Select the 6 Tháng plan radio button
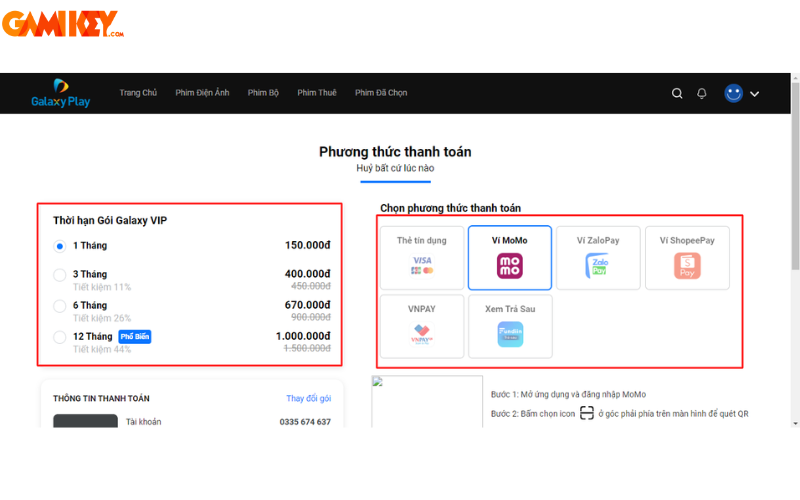Viewport: 800px width, 500px height. click(x=60, y=306)
